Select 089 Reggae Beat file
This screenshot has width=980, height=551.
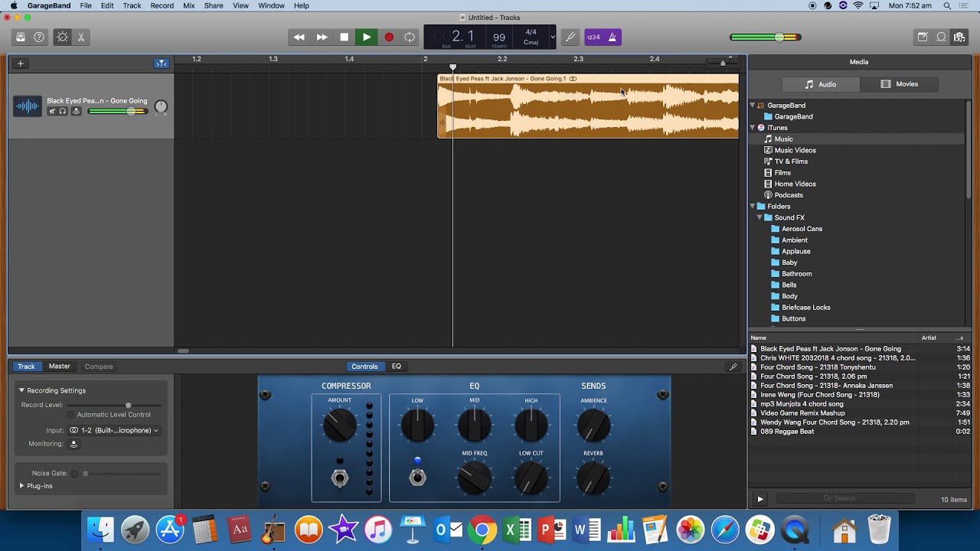coord(787,432)
